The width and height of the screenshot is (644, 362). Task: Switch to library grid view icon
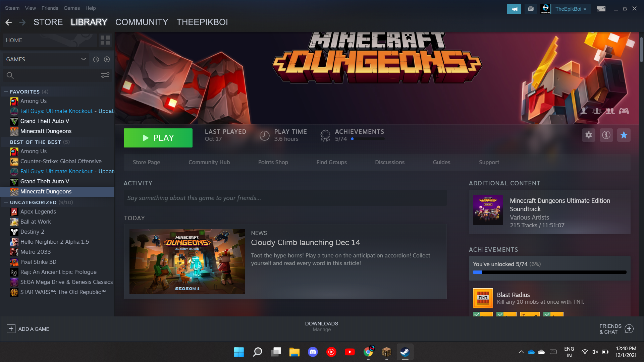(105, 40)
